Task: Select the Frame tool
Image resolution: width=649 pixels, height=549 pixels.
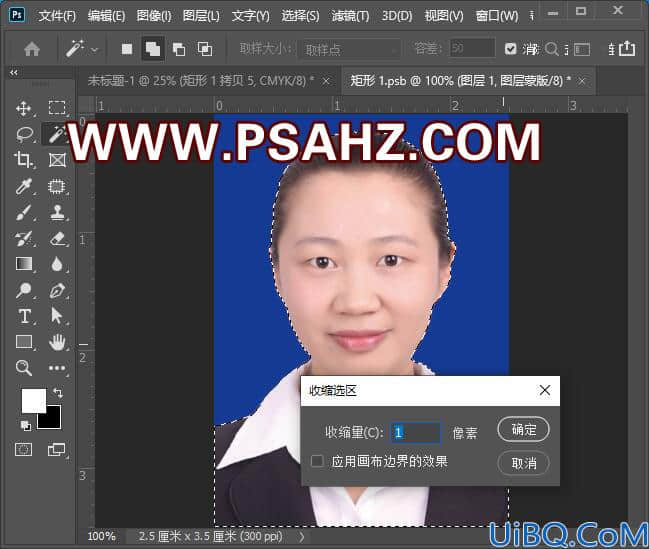Action: tap(57, 160)
